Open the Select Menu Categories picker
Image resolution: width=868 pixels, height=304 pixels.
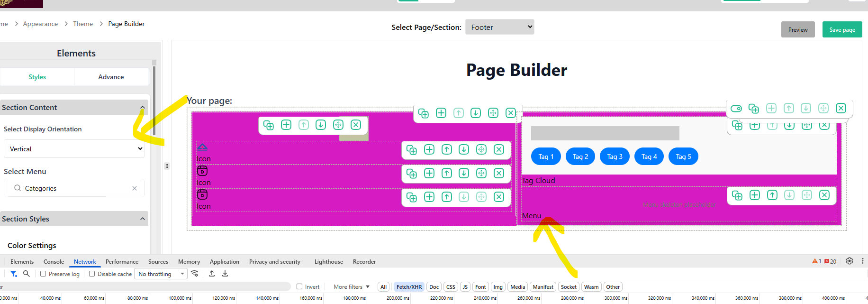(x=74, y=188)
